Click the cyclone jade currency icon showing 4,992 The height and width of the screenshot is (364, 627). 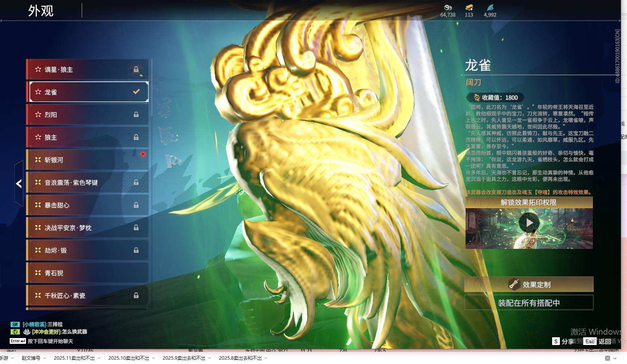tap(490, 7)
